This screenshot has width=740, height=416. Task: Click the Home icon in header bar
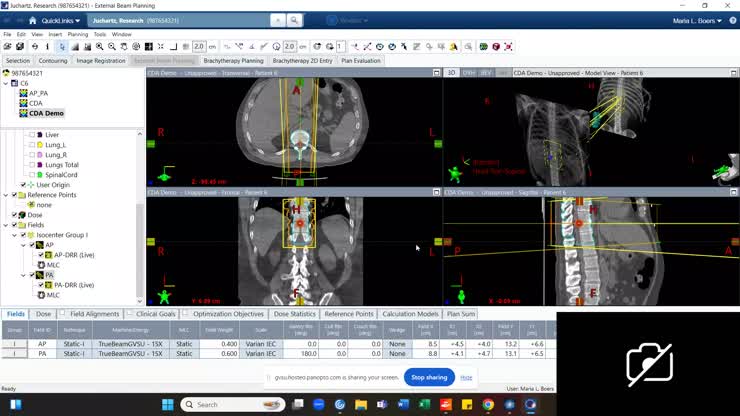33,20
